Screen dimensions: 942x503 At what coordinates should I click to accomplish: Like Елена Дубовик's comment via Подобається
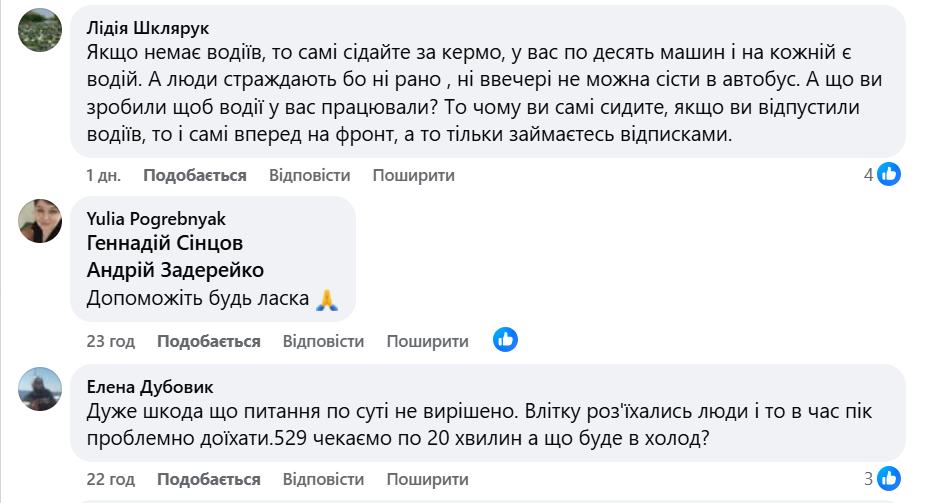point(208,478)
